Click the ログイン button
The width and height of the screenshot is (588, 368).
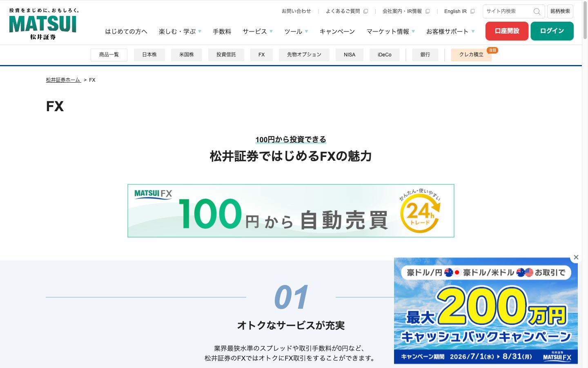pos(552,31)
